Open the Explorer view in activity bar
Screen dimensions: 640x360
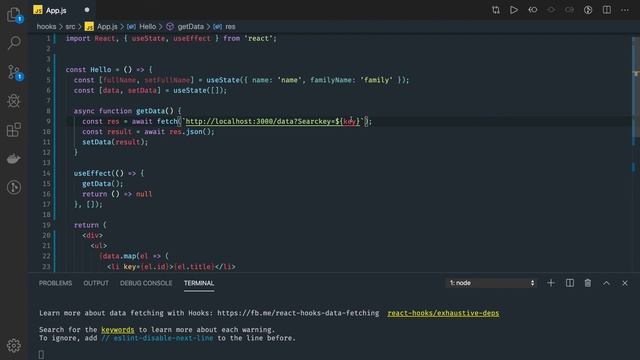(14, 15)
